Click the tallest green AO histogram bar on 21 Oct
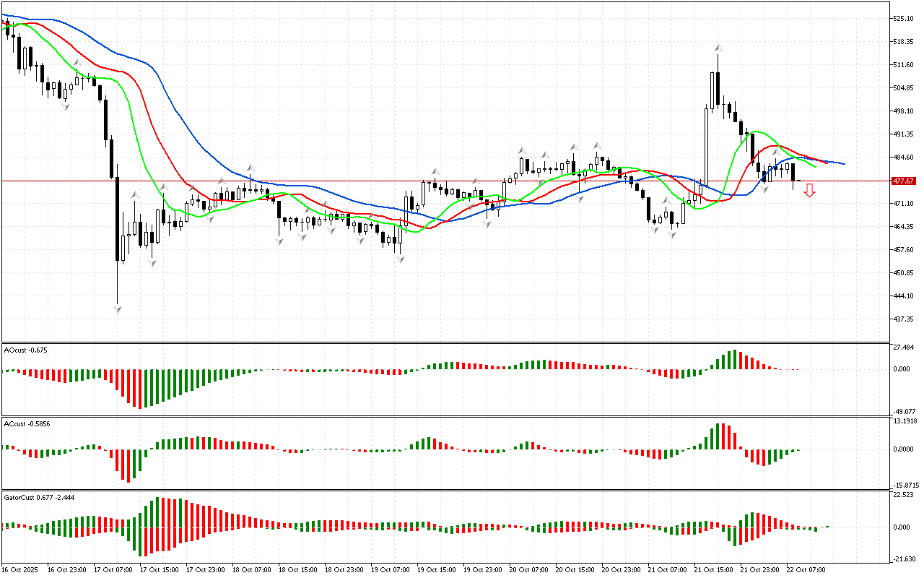This screenshot has width=924, height=578. point(735,360)
